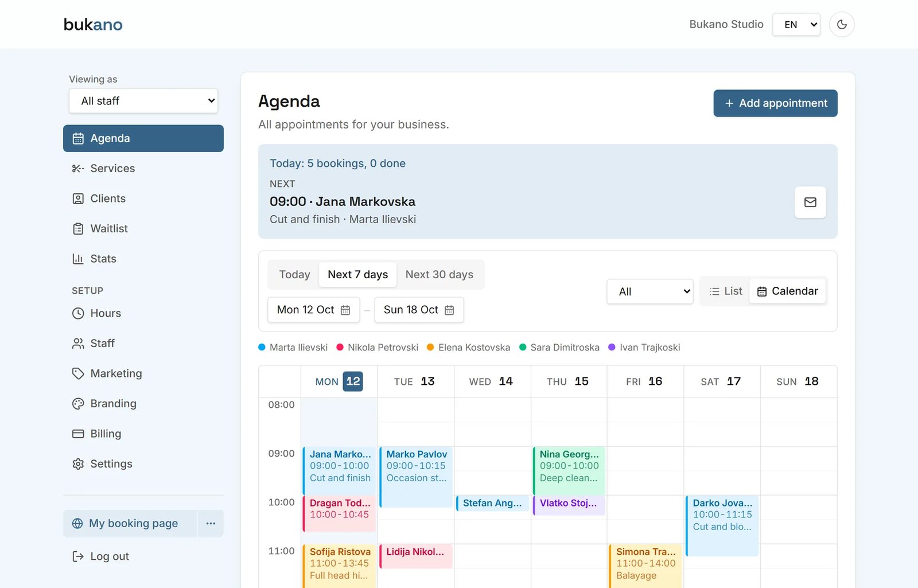Screen dimensions: 918x588
Task: Click the Marketing tag icon
Action: 78,373
